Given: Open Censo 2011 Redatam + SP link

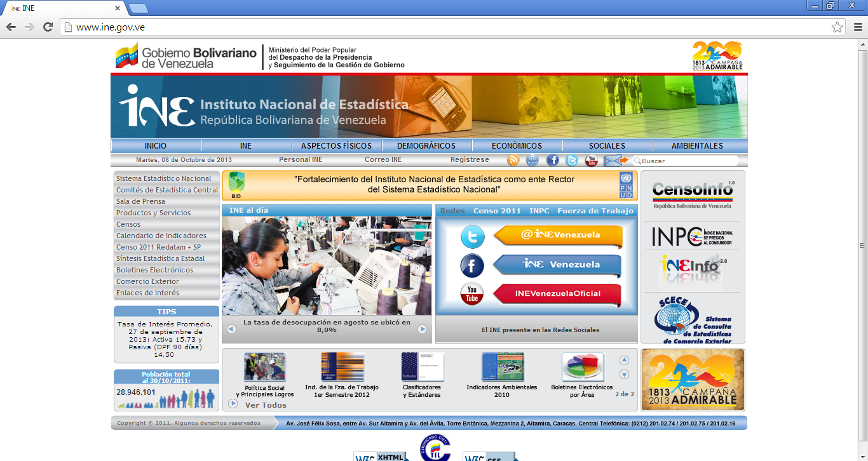Looking at the screenshot, I should (x=158, y=247).
